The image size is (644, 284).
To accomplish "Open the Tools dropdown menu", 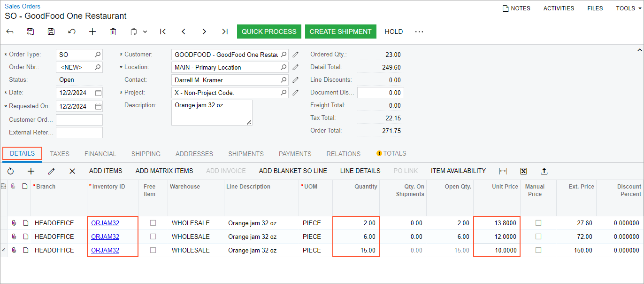I will [629, 8].
